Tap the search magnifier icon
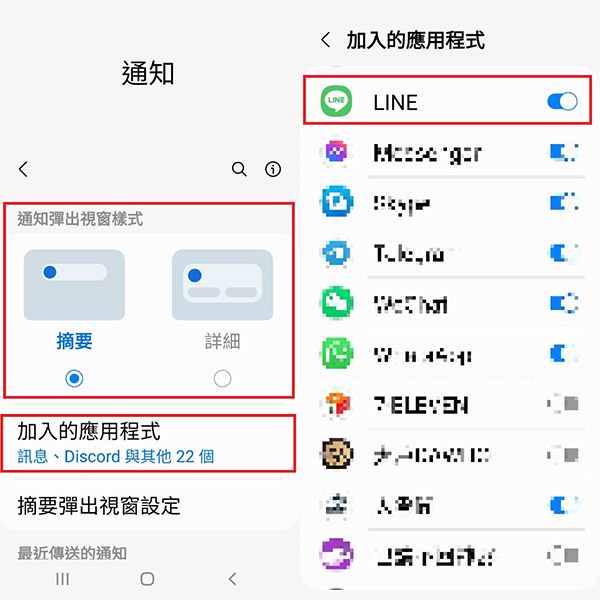Screen dimensions: 600x600 pos(240,169)
